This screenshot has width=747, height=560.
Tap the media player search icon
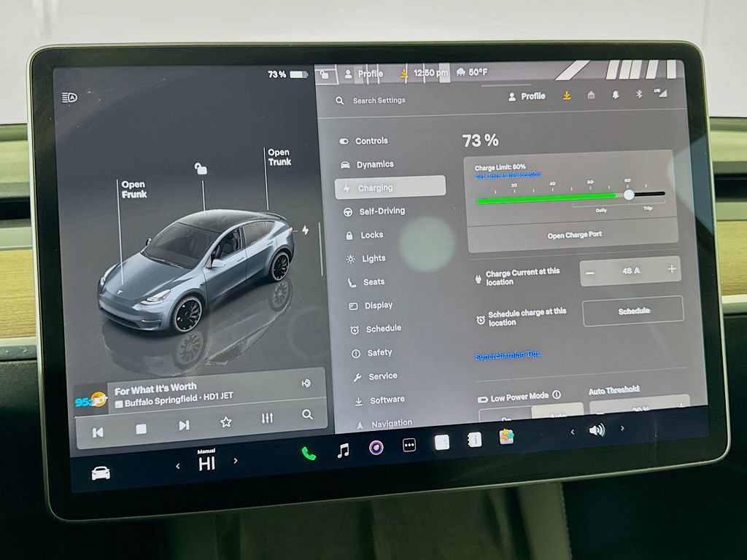(x=308, y=414)
